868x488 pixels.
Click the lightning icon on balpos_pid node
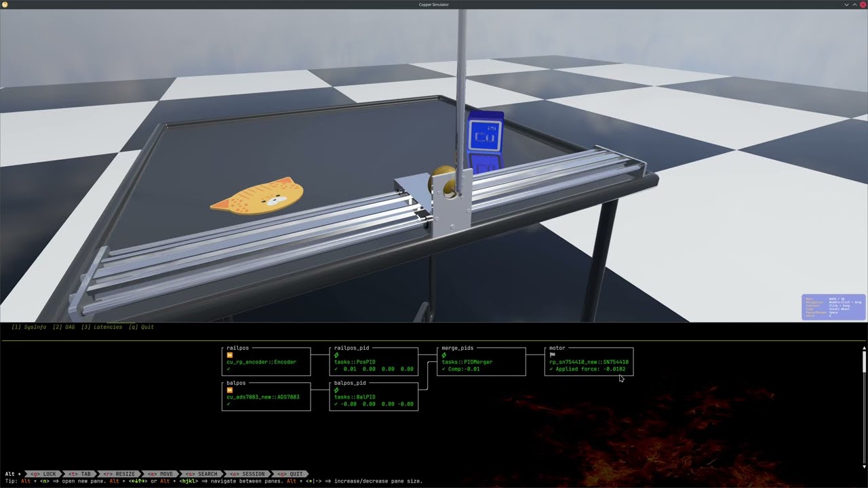(x=336, y=390)
